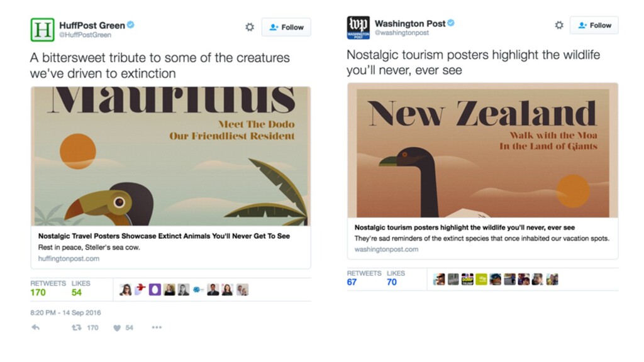View the 170 retweets count
Viewport: 644px width, 362px height.
38,292
